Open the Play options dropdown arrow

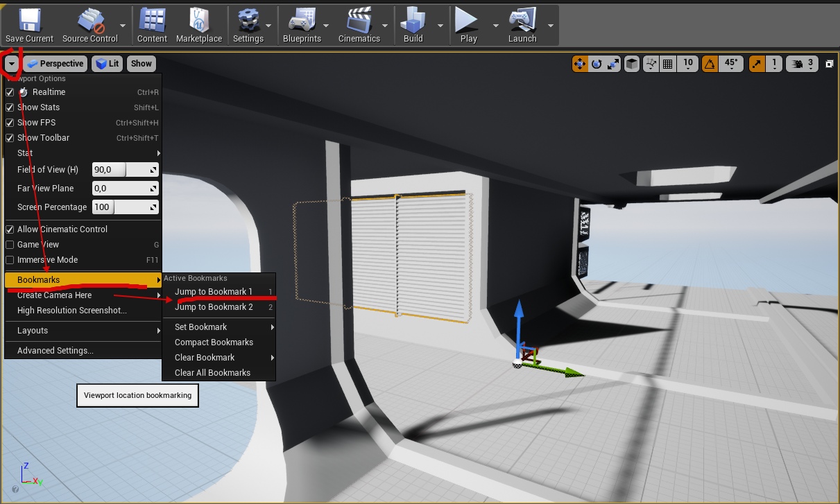tap(495, 26)
